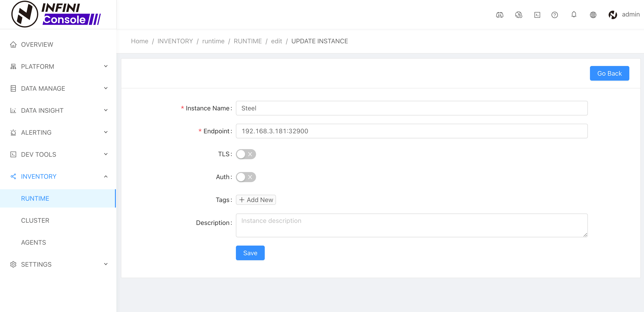The width and height of the screenshot is (644, 312).
Task: Click the globe-clock timezone icon
Action: click(518, 15)
